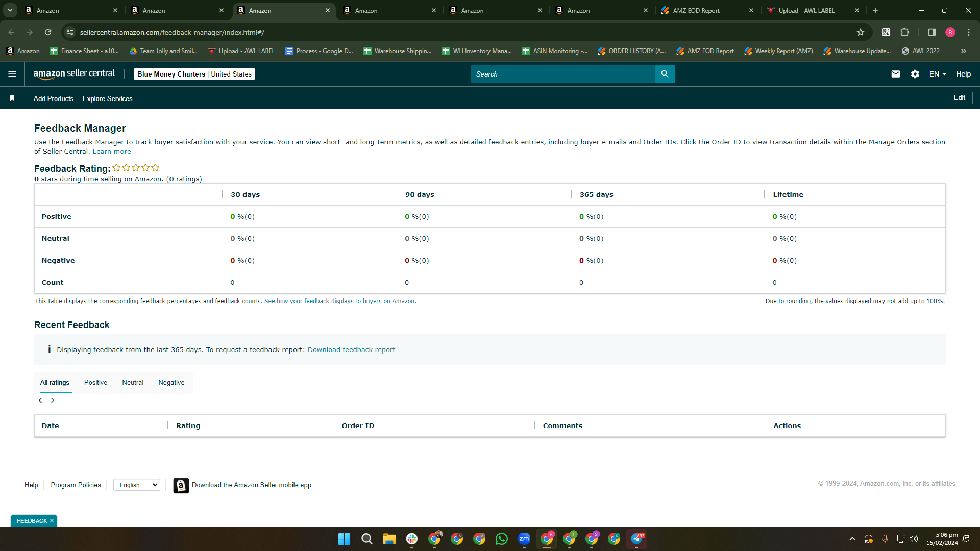Open the Chrome profile avatar

coord(950,32)
